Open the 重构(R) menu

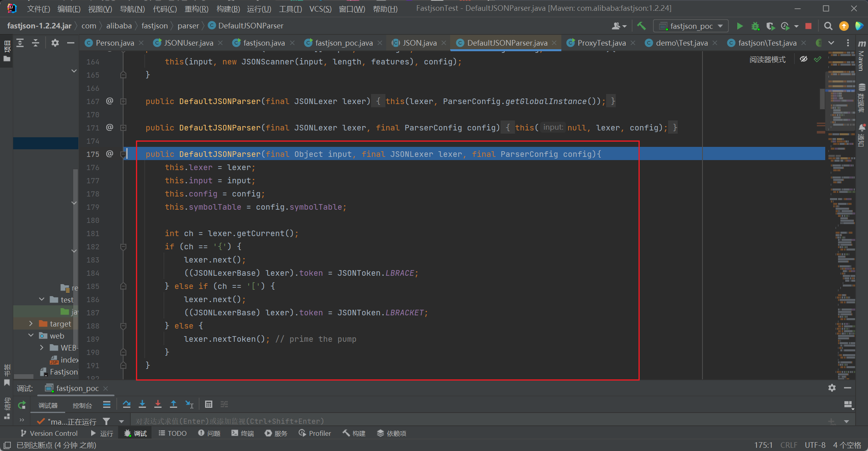(196, 9)
